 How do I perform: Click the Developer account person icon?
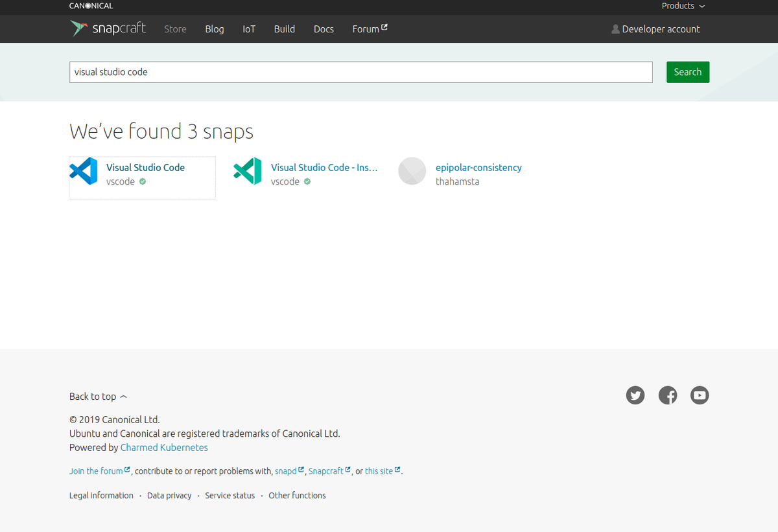(615, 29)
